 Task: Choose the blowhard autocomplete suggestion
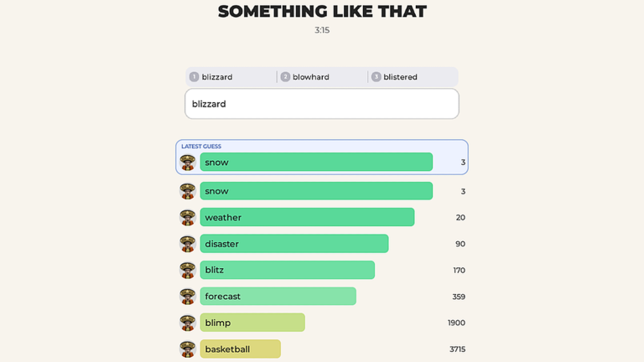point(322,77)
